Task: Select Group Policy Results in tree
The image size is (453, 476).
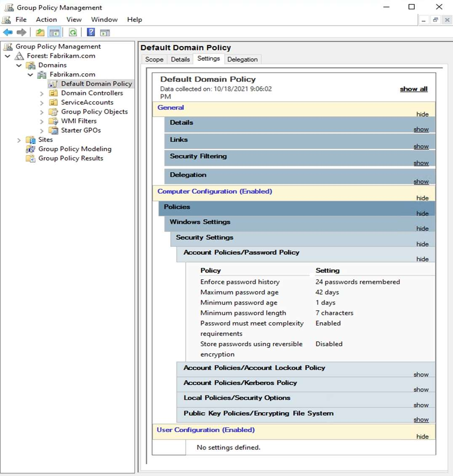Action: (71, 158)
